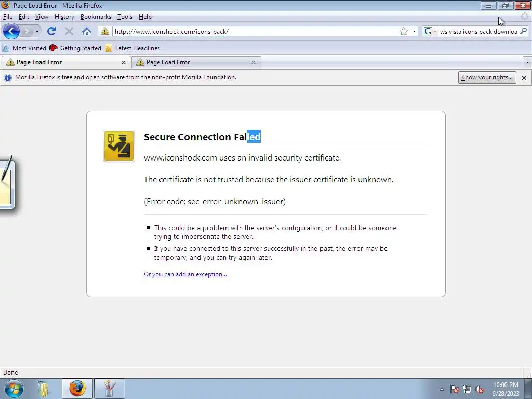Click the Know your rights button
The height and width of the screenshot is (399, 532).
(x=487, y=77)
